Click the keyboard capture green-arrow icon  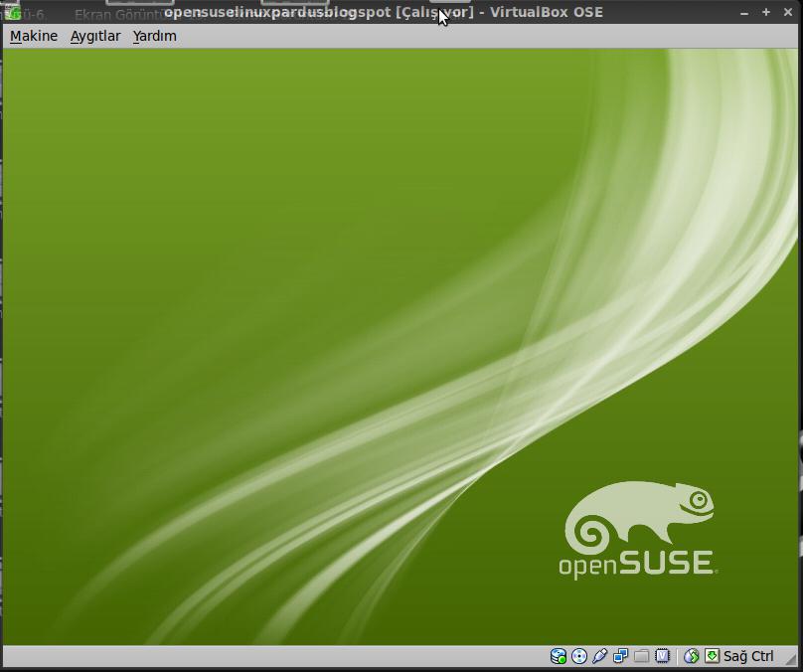pos(711,655)
